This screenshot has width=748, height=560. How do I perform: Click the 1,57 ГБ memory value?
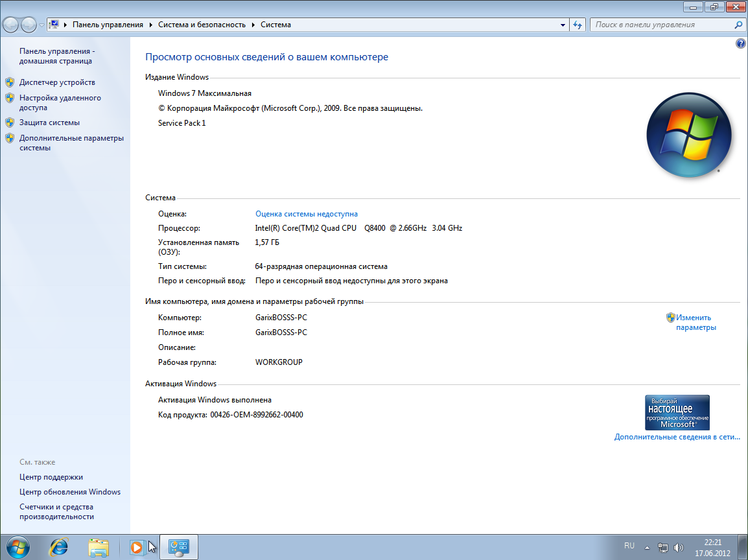tap(267, 242)
